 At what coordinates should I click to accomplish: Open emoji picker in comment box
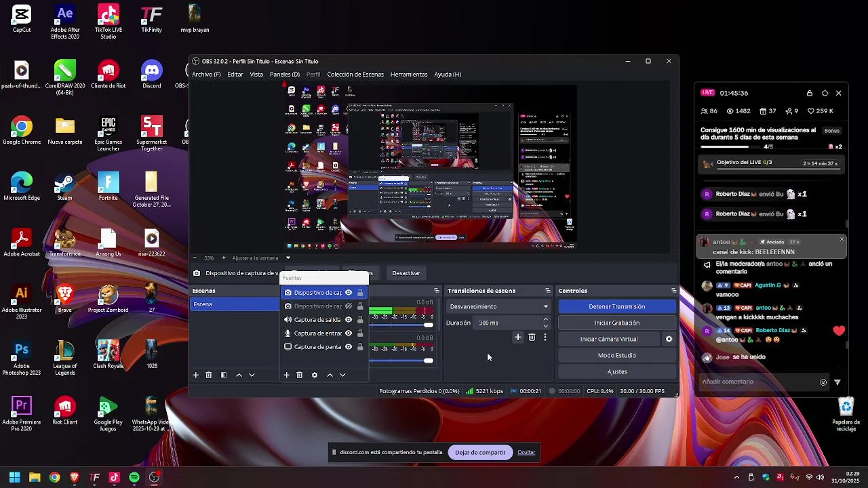click(823, 382)
